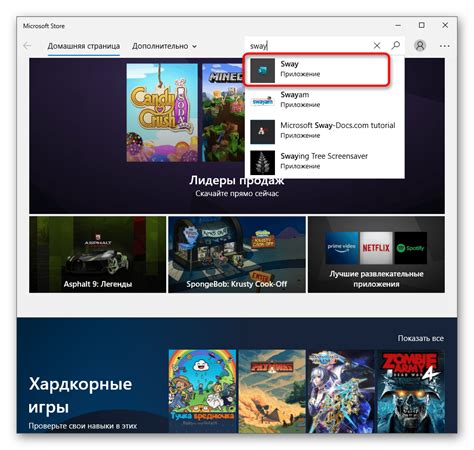Click Скачайте прямо сейчас subtitle
This screenshot has height=450, width=474.
pos(237,194)
